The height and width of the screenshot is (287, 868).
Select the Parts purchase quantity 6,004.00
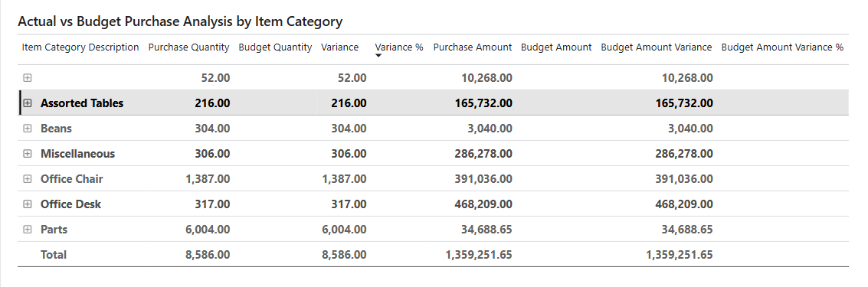pos(208,230)
